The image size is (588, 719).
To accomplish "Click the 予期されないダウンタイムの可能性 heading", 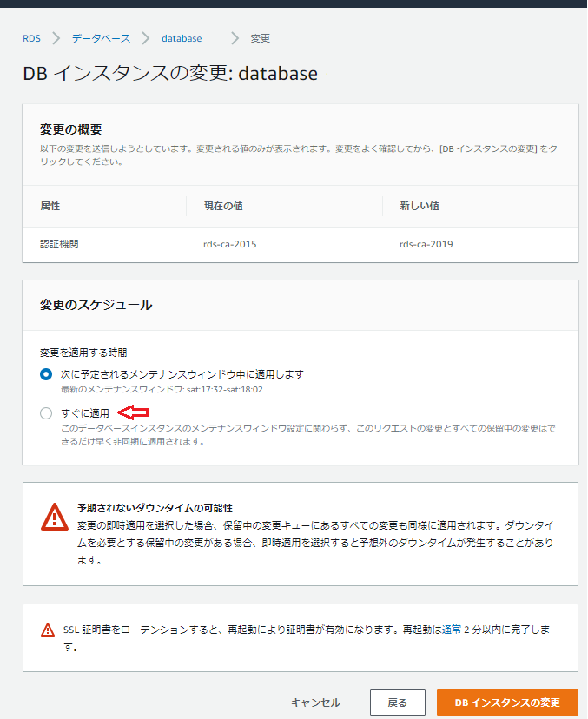I will point(155,508).
